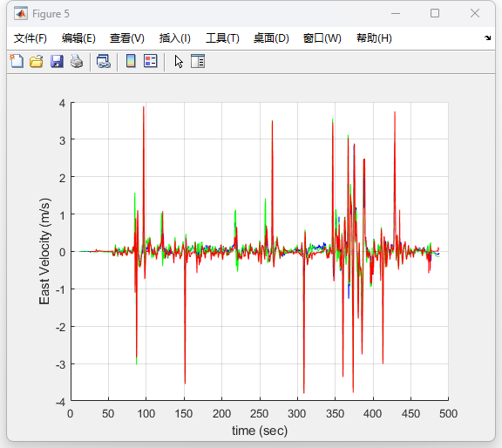Click the Link Plot toolbar icon

(104, 61)
